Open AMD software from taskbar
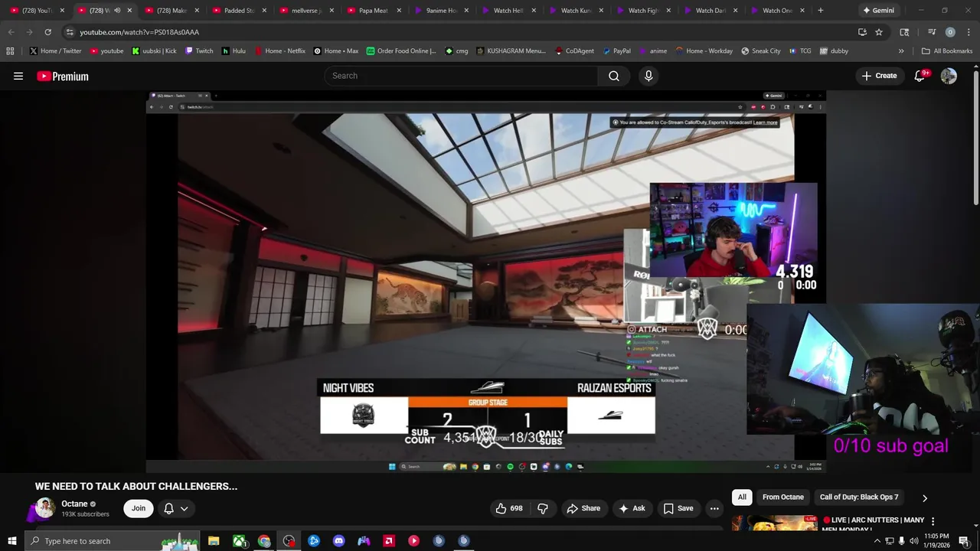 point(389,541)
